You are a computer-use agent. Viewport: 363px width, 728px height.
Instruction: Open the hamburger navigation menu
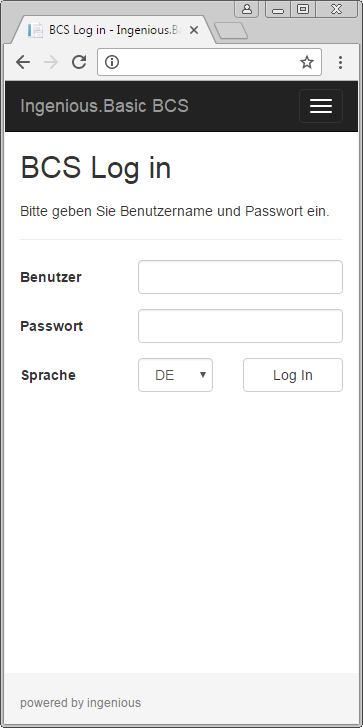321,106
